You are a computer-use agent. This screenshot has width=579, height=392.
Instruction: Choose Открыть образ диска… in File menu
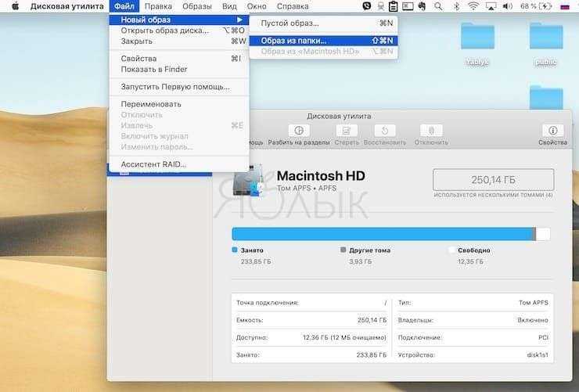coord(179,31)
